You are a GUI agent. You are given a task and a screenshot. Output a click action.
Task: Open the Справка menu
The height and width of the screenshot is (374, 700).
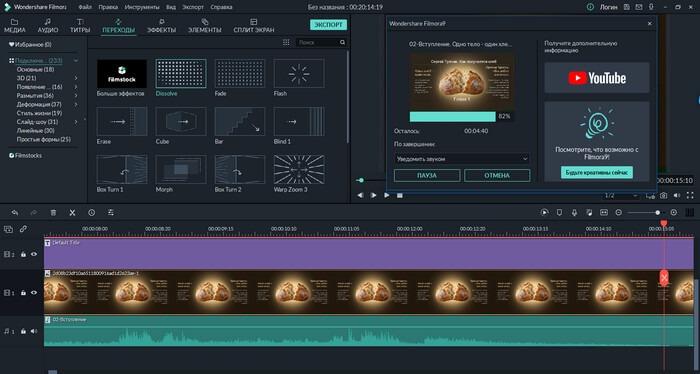[221, 7]
